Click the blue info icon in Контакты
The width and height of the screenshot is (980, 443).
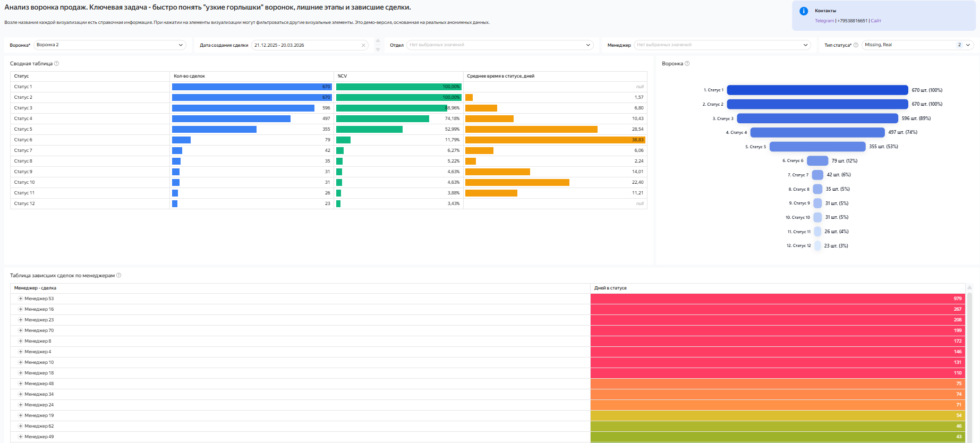pos(804,11)
